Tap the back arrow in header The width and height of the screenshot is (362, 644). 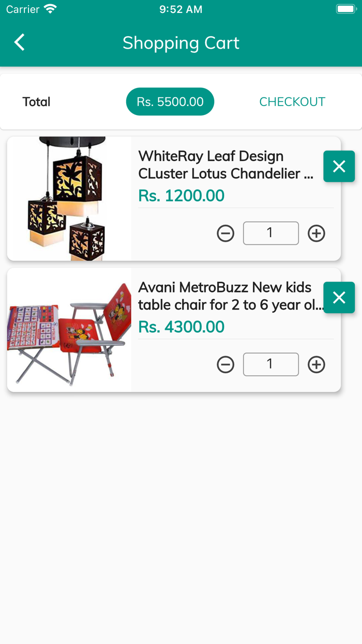point(20,42)
